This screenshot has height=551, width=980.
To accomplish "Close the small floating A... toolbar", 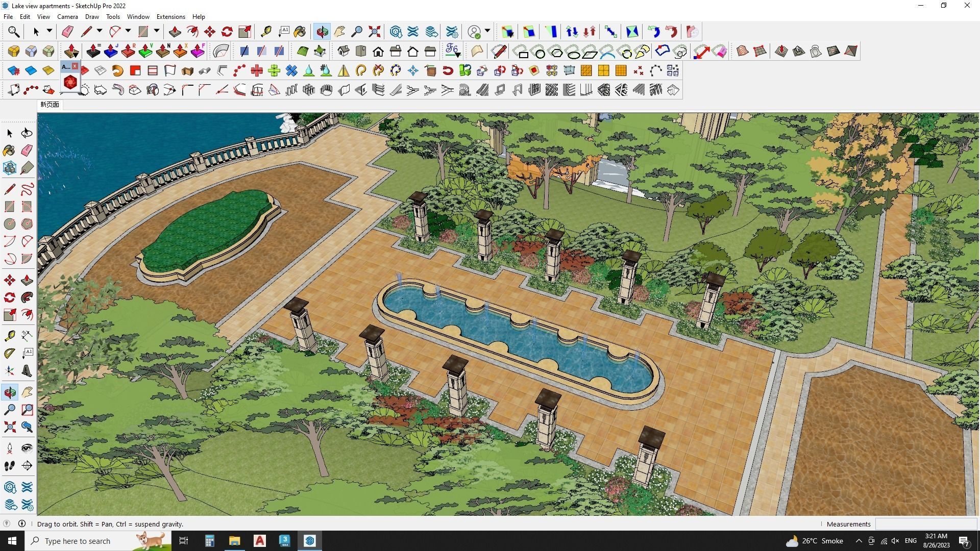I will pos(75,66).
